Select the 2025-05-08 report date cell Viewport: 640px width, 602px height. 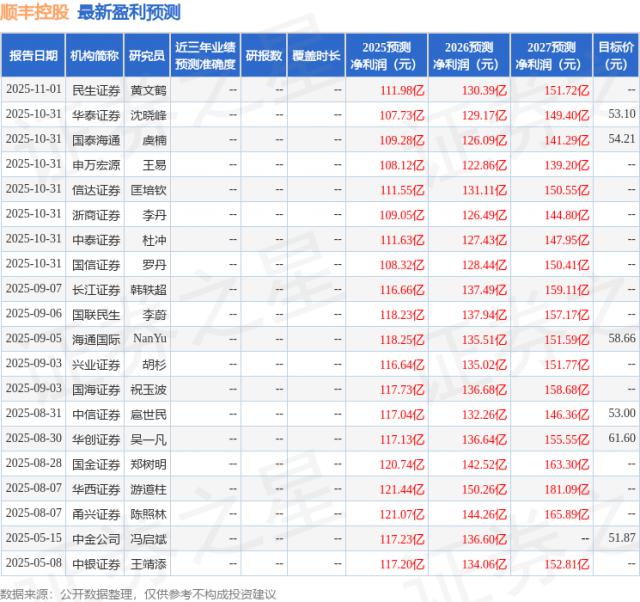point(33,564)
